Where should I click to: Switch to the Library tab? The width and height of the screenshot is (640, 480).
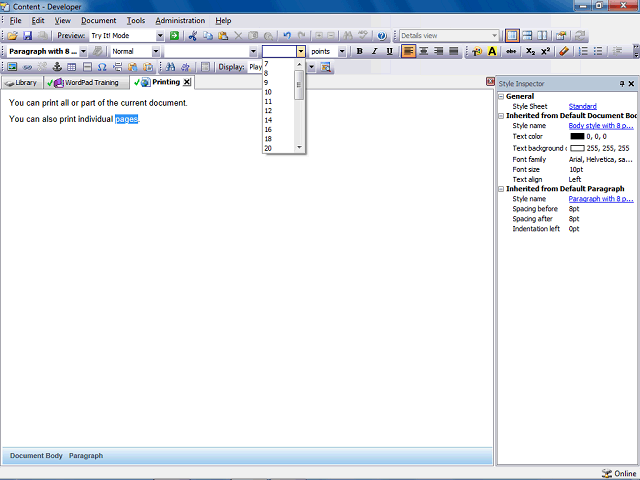[x=22, y=83]
